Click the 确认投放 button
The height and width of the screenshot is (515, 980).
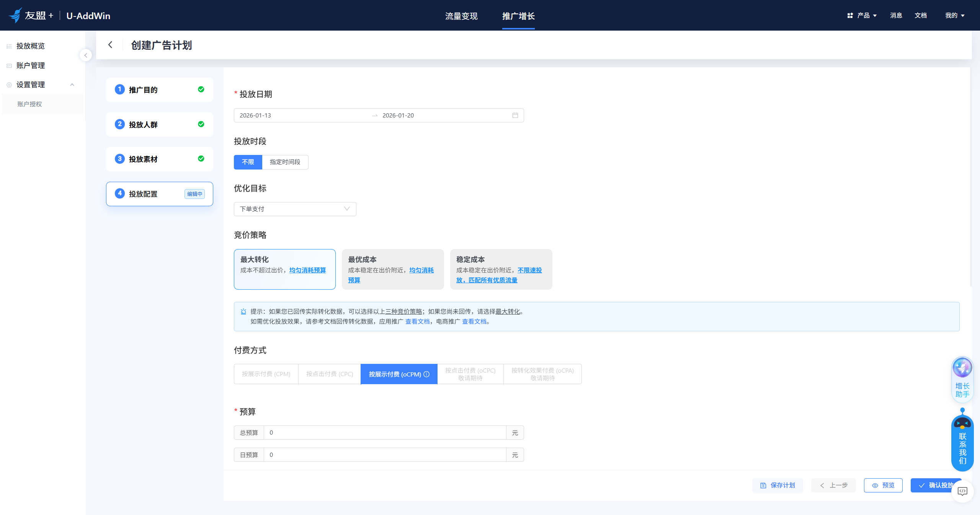(936, 486)
